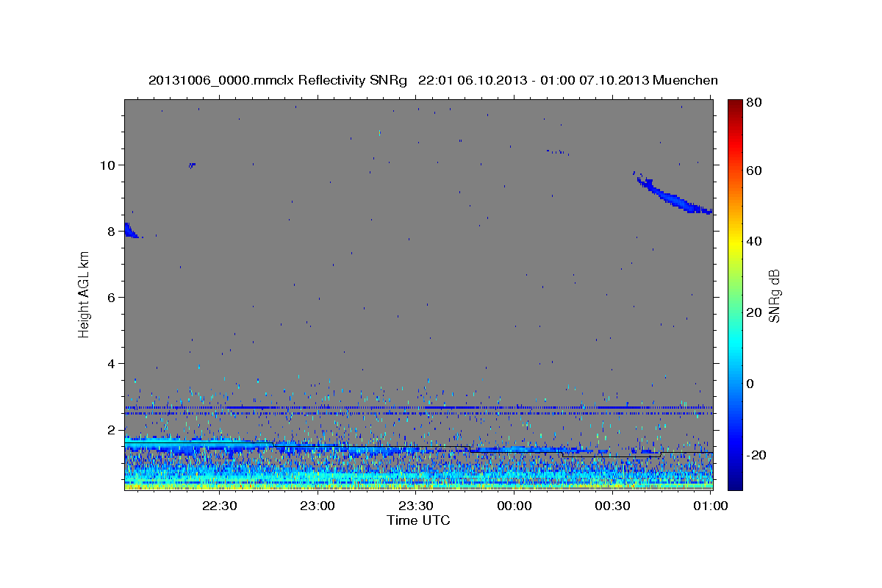Screen dimensions: 882x588
Task: Click the colorbar value 40
Action: pyautogui.click(x=756, y=241)
